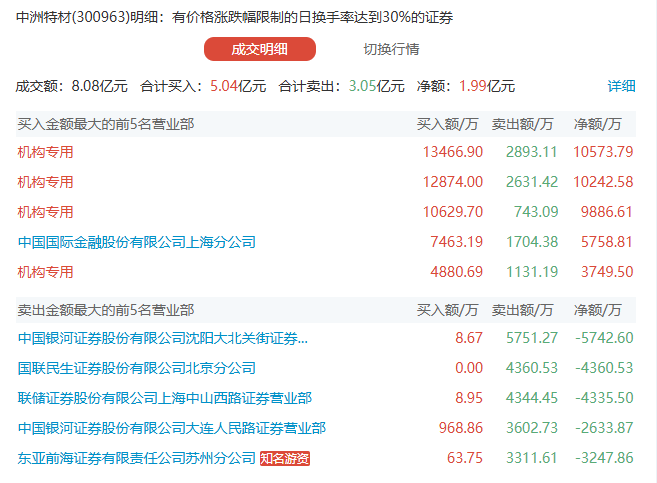
Task: Click bottom table 净额/万 column header
Action: click(x=598, y=310)
